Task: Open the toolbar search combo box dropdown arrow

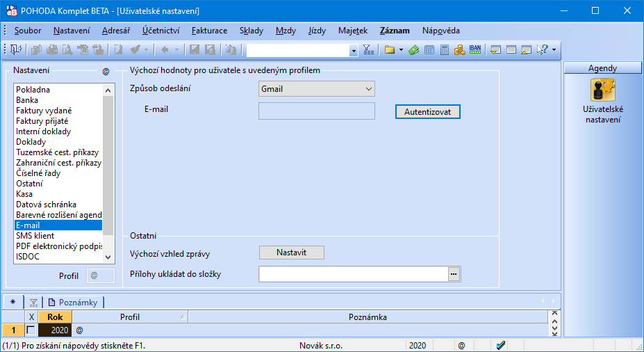Action: [354, 51]
